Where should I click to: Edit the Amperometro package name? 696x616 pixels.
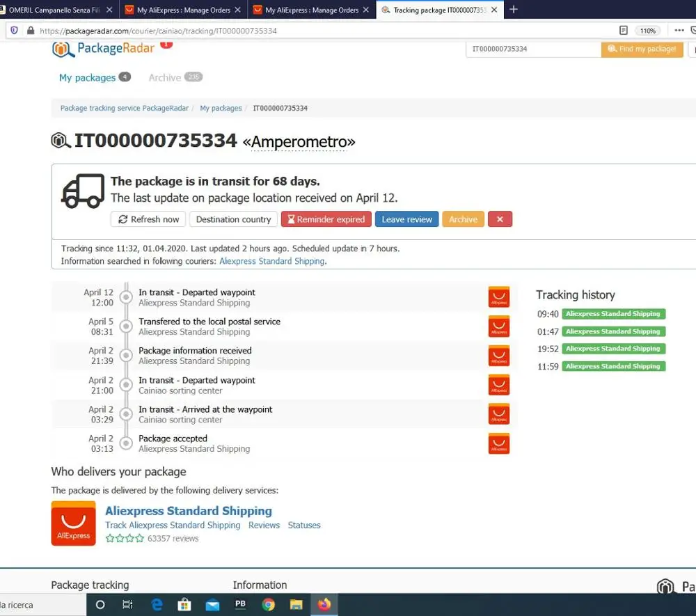[x=299, y=142]
